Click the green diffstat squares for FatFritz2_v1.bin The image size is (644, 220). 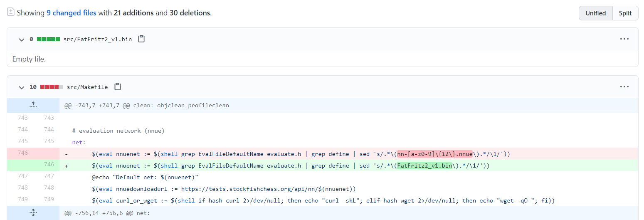tap(48, 39)
